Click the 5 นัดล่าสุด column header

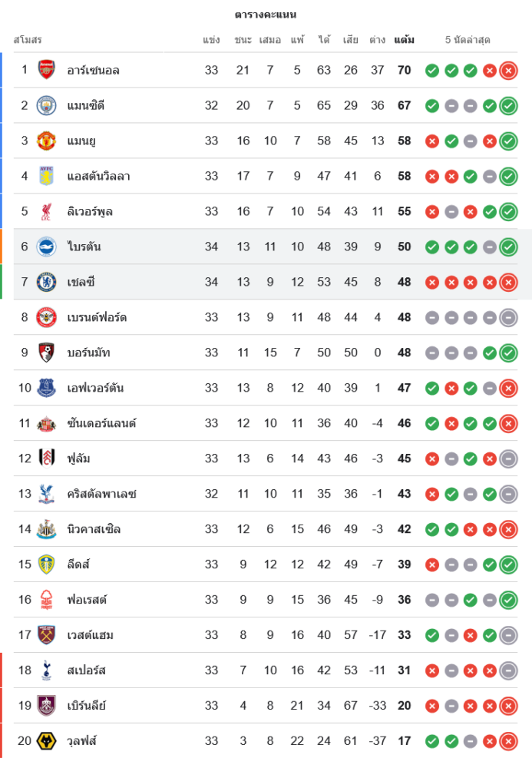coord(468,40)
